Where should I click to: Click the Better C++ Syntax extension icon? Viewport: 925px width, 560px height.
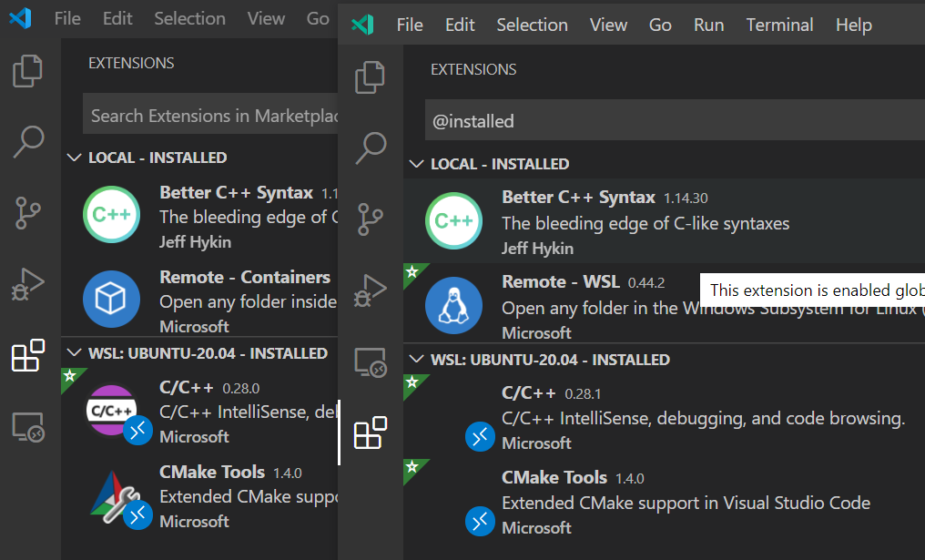453,220
